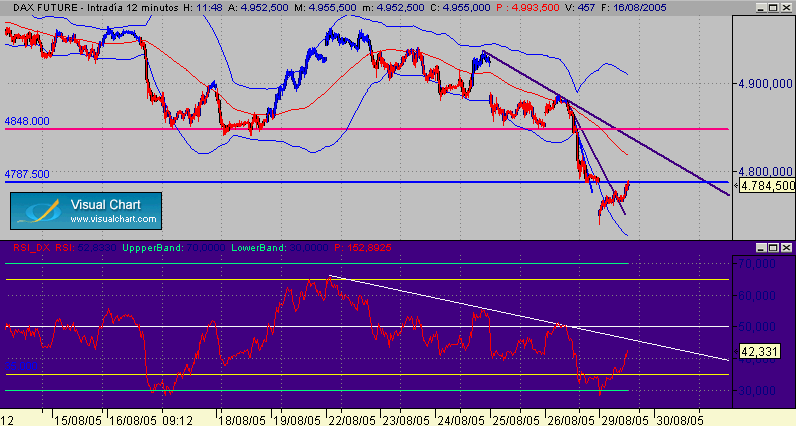796x426 pixels.
Task: Click the 29/08/05 date on time axis
Action: point(625,420)
